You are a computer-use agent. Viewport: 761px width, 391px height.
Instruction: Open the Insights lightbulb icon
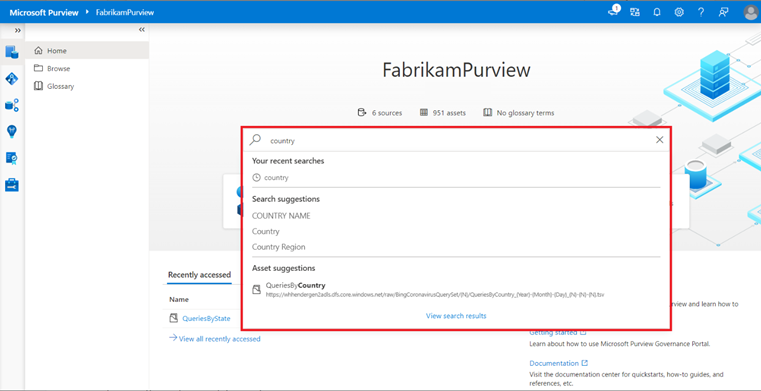pyautogui.click(x=12, y=131)
